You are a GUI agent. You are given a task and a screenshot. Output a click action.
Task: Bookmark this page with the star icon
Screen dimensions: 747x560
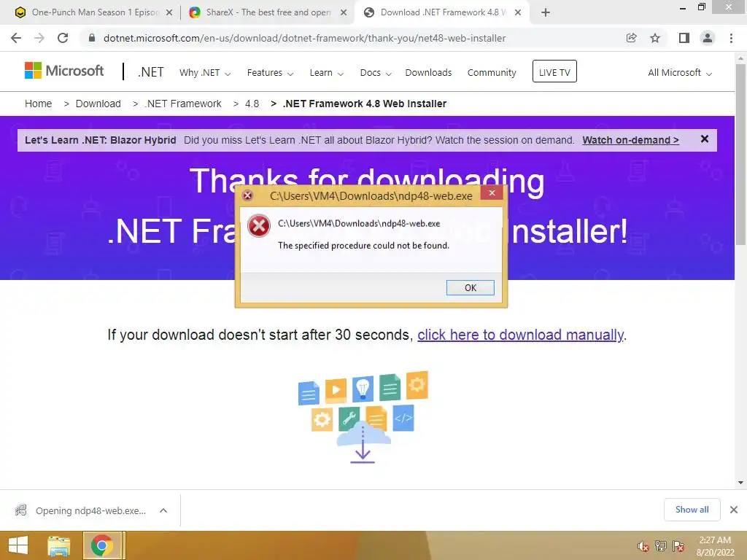[655, 38]
